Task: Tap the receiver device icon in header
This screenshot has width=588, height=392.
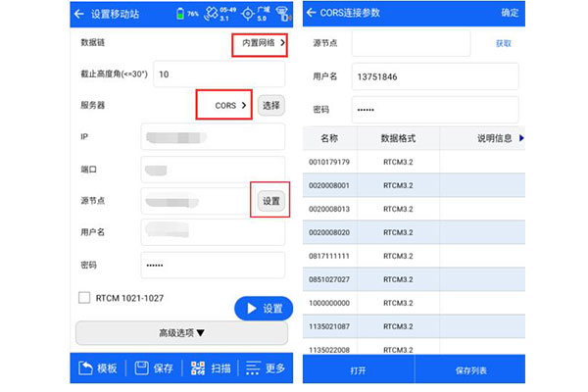Action: click(x=282, y=14)
